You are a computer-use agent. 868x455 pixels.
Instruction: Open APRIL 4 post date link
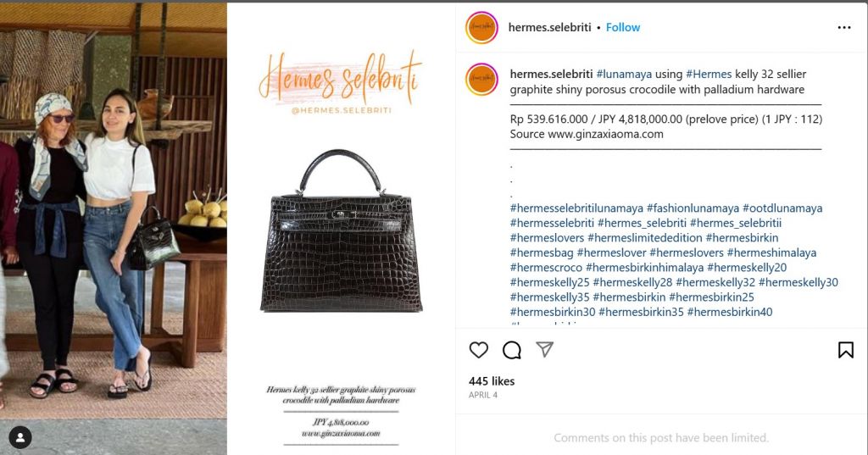coord(483,395)
